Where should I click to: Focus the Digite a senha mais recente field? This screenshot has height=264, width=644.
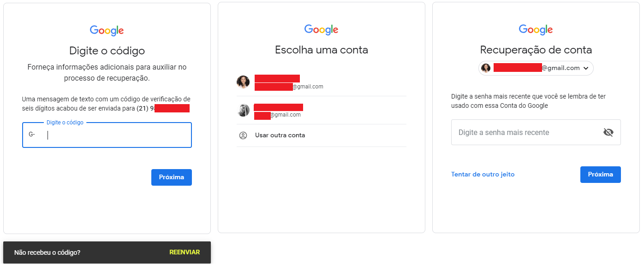(x=536, y=133)
